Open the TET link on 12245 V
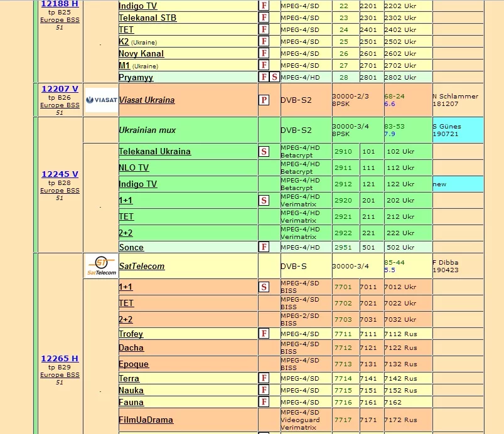Viewport: 504px width, 434px height. 126,217
